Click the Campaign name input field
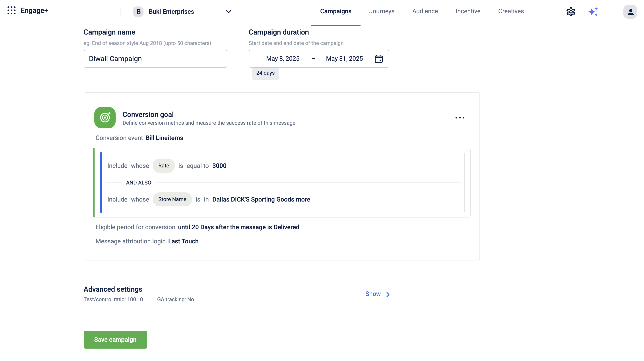The height and width of the screenshot is (361, 644). [155, 59]
